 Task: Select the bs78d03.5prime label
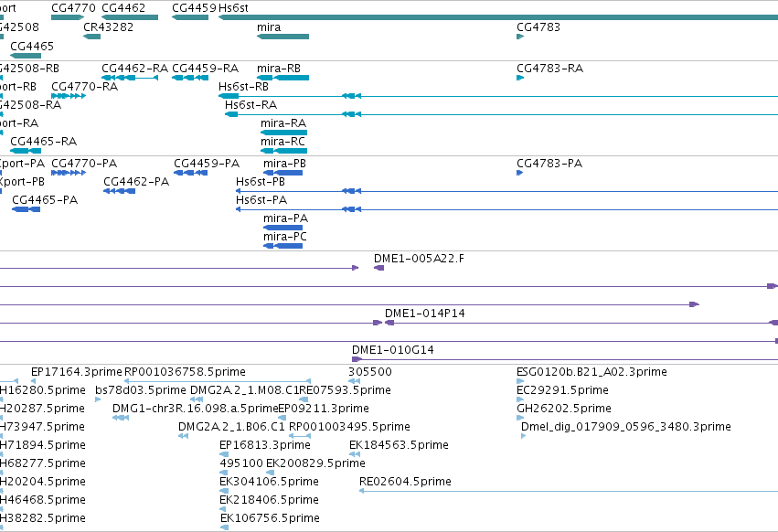pyautogui.click(x=141, y=390)
